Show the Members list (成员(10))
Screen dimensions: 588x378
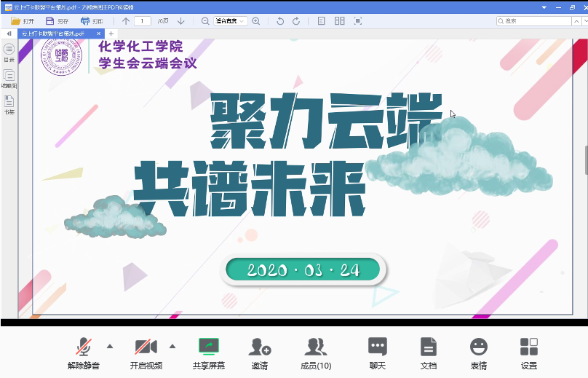tap(316, 347)
